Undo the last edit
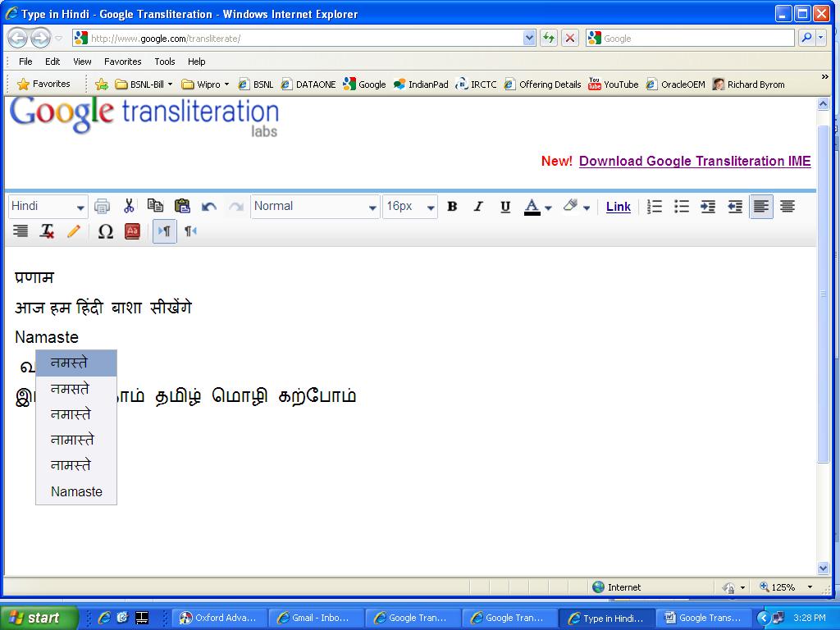The image size is (840, 630). click(x=209, y=206)
